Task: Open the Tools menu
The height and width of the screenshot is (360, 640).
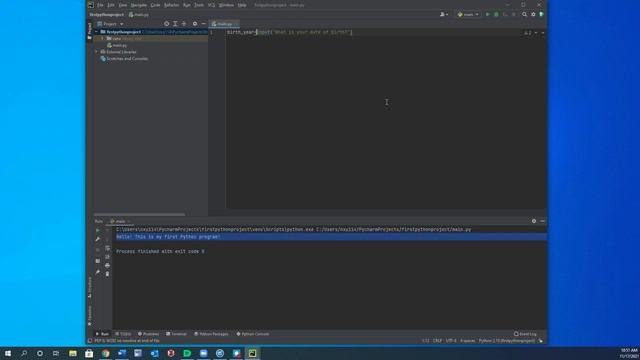Action: coord(199,5)
